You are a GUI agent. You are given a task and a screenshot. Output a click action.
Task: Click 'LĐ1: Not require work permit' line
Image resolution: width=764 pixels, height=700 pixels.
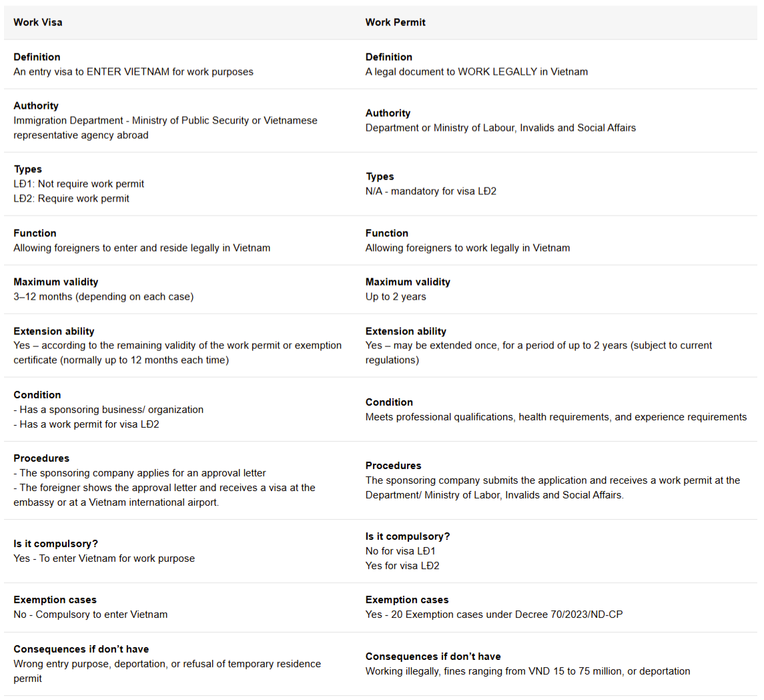(x=79, y=184)
